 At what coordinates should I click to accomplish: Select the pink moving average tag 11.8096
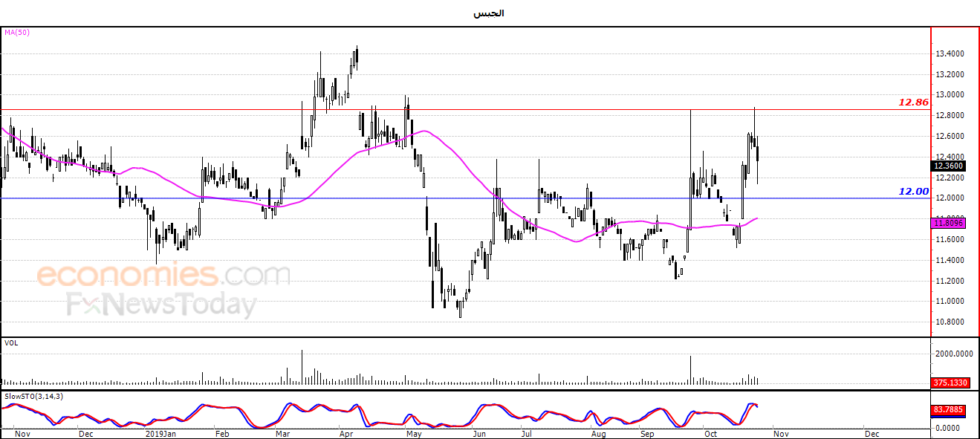pos(949,222)
